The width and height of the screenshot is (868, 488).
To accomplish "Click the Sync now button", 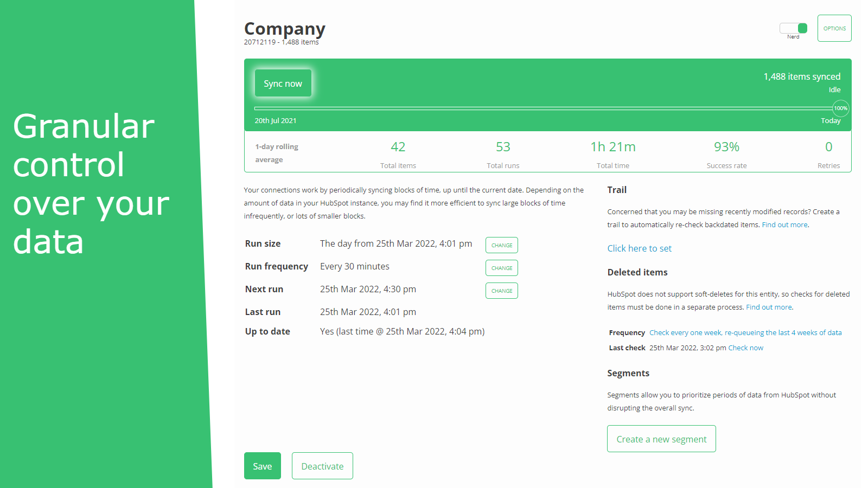I will [283, 83].
